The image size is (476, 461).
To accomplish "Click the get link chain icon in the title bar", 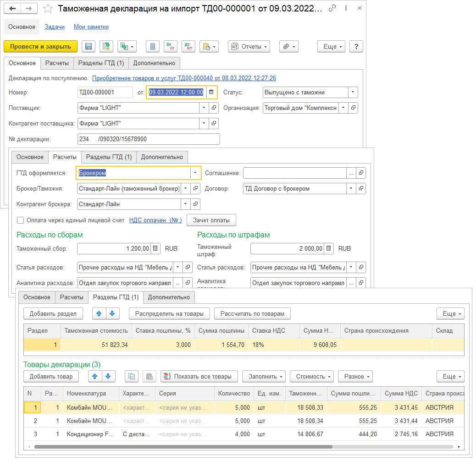I will click(332, 9).
